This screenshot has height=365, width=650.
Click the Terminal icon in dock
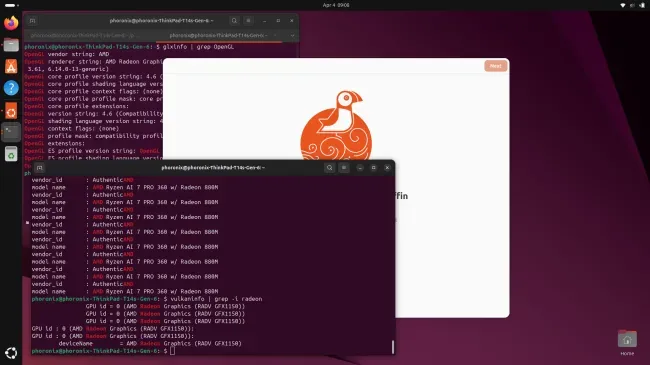pos(11,132)
